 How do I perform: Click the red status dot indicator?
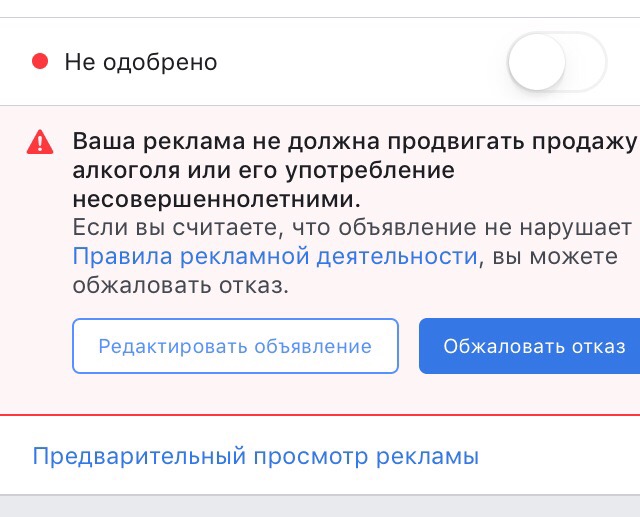click(x=40, y=62)
